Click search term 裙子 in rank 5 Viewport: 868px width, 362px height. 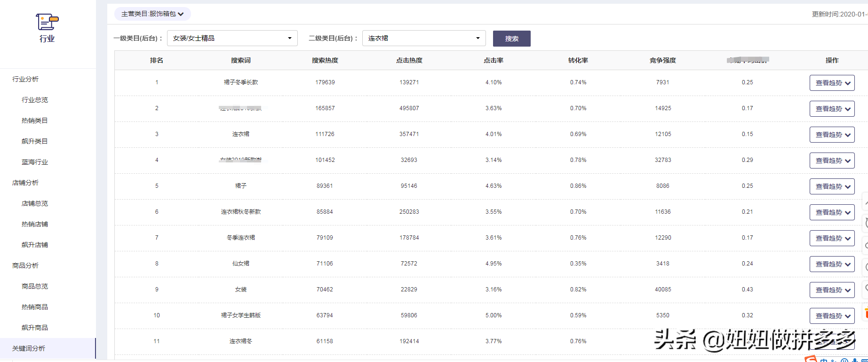coord(241,186)
